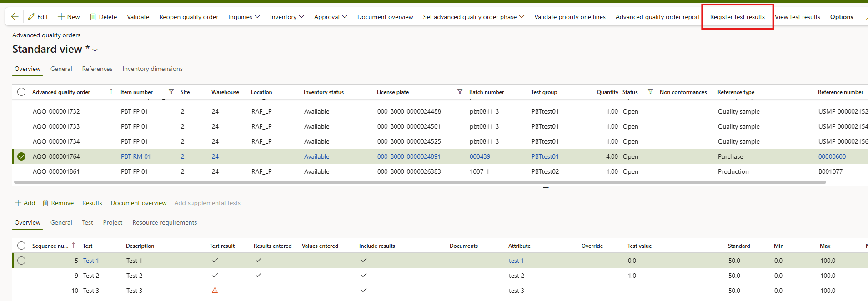Click the Item number filter icon
Viewport: 868px width, 301px height.
click(171, 92)
